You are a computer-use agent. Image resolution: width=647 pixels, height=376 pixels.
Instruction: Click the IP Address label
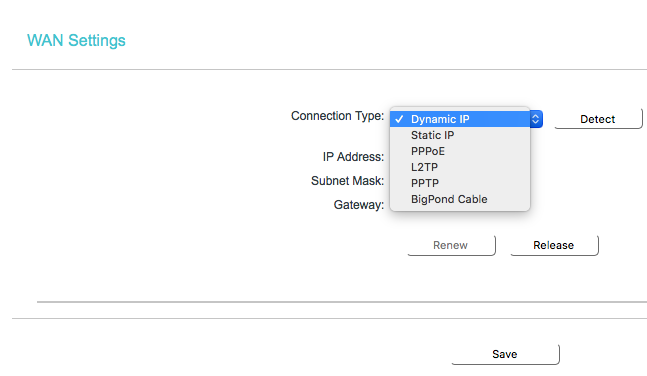click(x=353, y=157)
